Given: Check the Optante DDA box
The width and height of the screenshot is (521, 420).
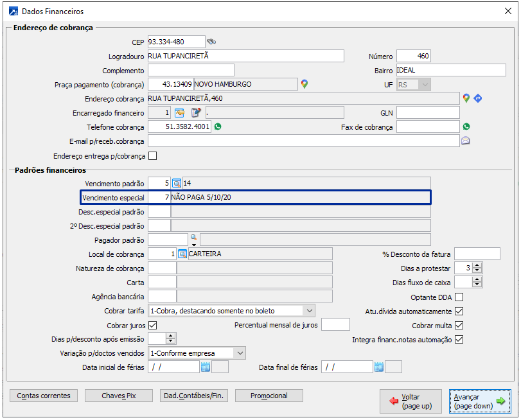Looking at the screenshot, I should point(459,297).
